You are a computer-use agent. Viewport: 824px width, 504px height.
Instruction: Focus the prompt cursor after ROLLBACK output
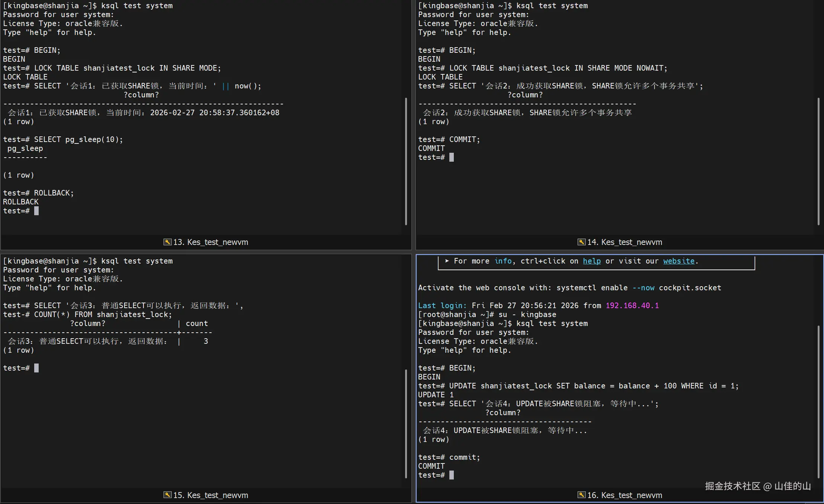coord(36,211)
